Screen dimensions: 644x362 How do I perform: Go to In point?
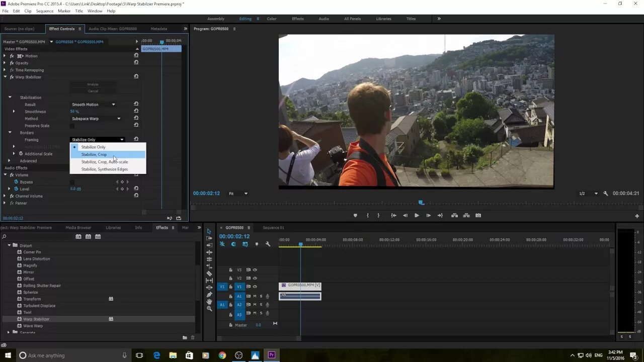click(x=393, y=215)
